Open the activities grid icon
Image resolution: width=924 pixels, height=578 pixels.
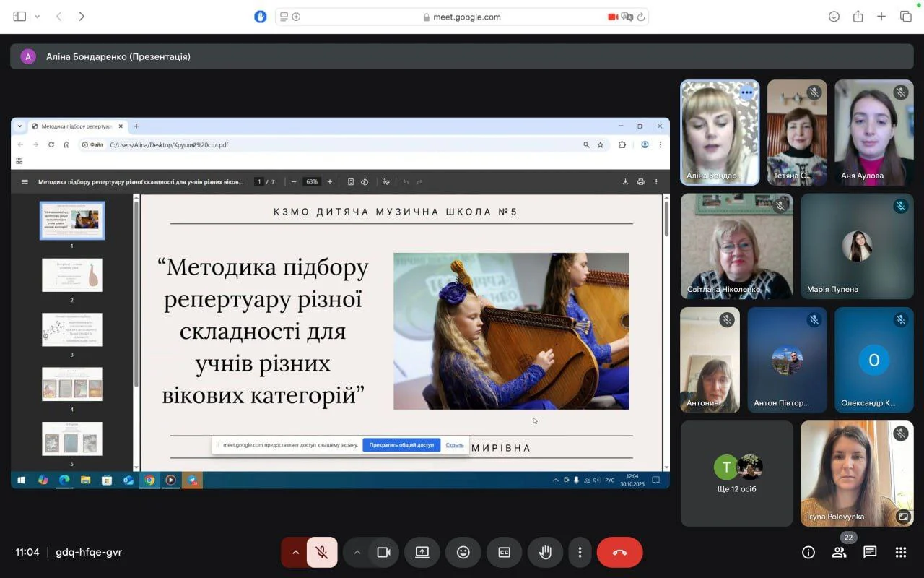point(900,552)
